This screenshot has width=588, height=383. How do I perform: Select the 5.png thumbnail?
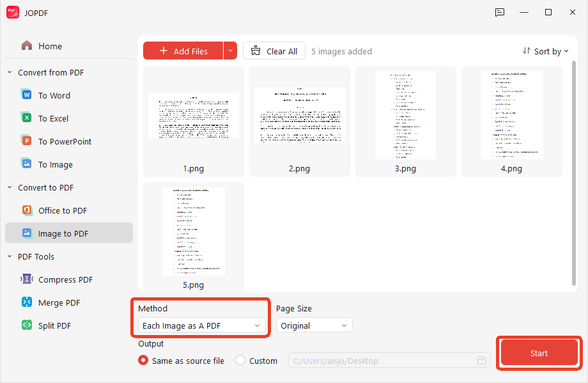194,237
